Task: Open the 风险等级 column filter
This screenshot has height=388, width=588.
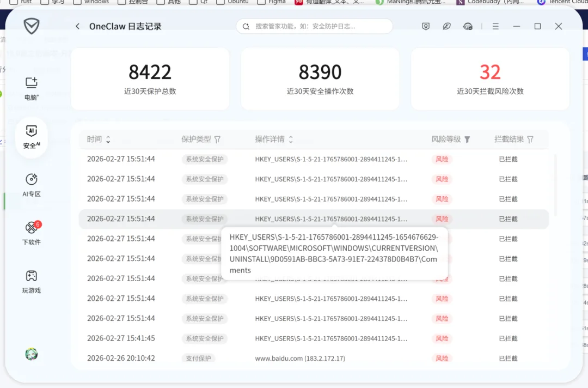Action: tap(467, 139)
